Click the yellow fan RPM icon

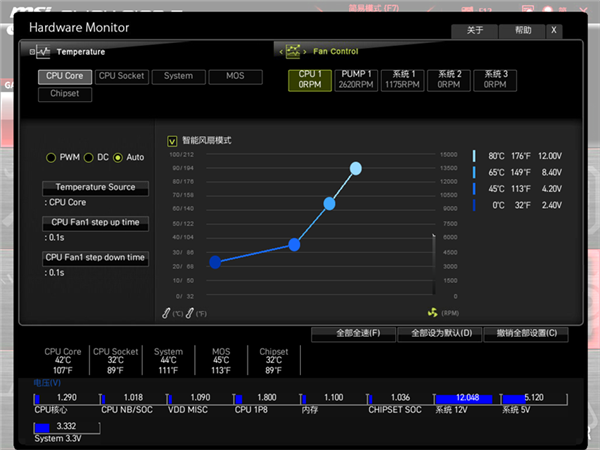[433, 312]
